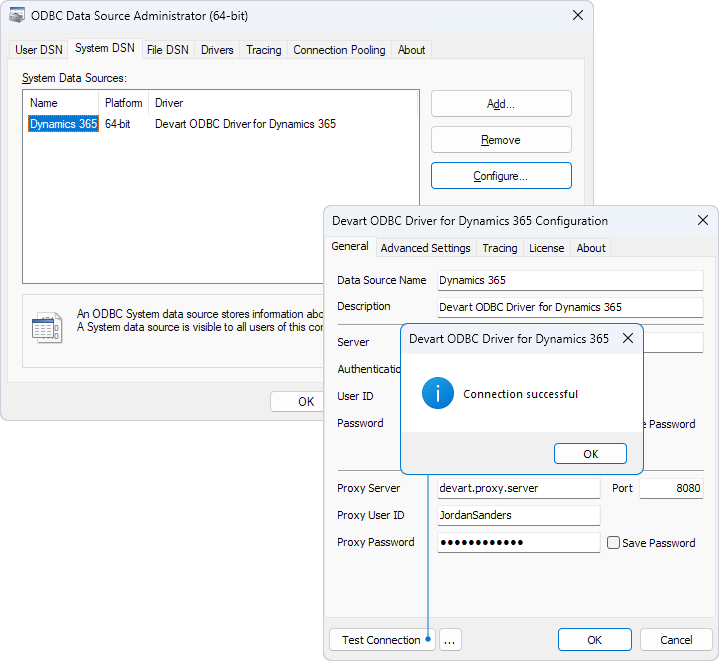719x661 pixels.
Task: Click OK in ODBC Data Source Administrator
Action: tap(297, 402)
